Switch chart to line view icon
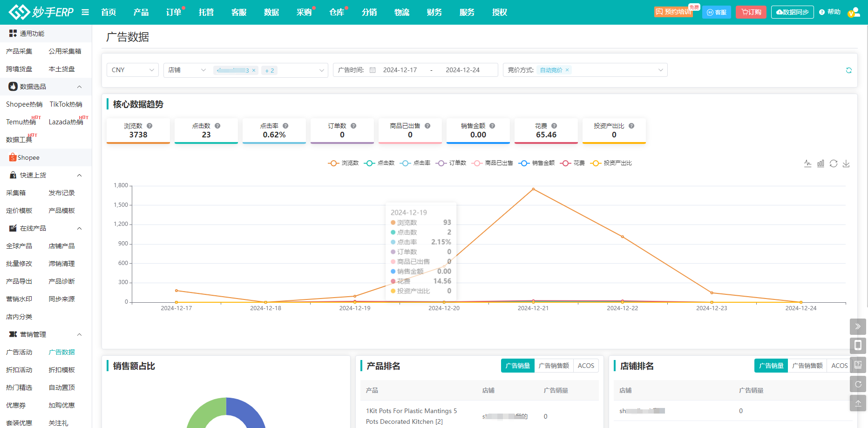Viewport: 868px width, 428px height. click(x=808, y=163)
